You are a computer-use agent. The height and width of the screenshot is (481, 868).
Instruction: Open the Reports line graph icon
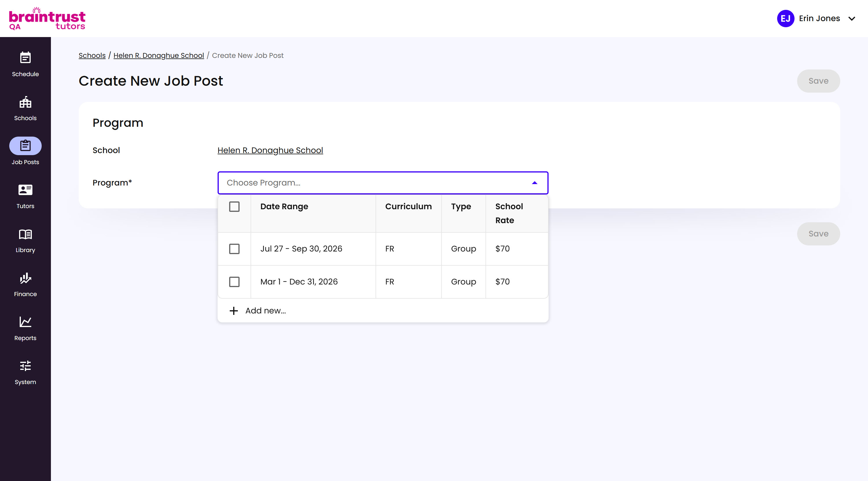click(x=25, y=322)
